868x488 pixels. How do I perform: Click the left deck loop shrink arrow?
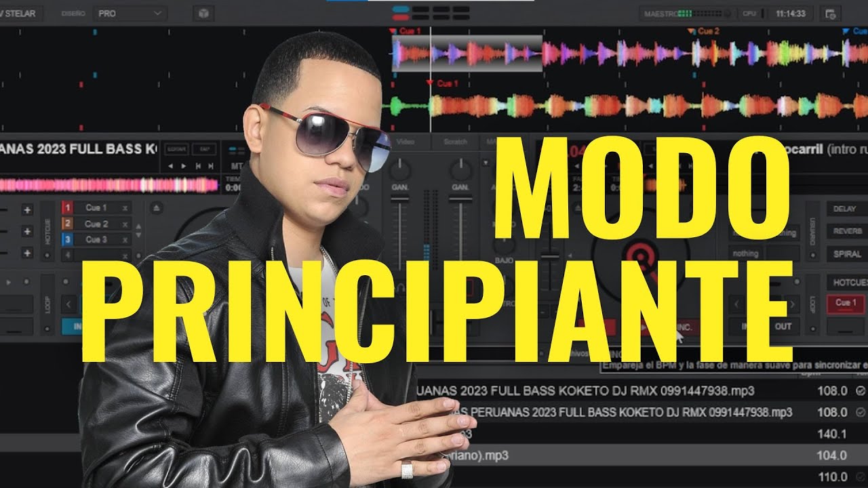pos(68,303)
